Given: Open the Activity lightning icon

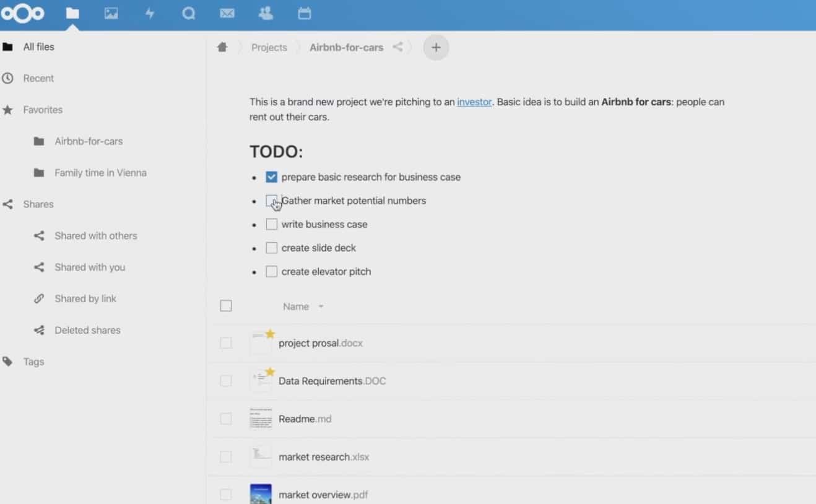Looking at the screenshot, I should (150, 13).
